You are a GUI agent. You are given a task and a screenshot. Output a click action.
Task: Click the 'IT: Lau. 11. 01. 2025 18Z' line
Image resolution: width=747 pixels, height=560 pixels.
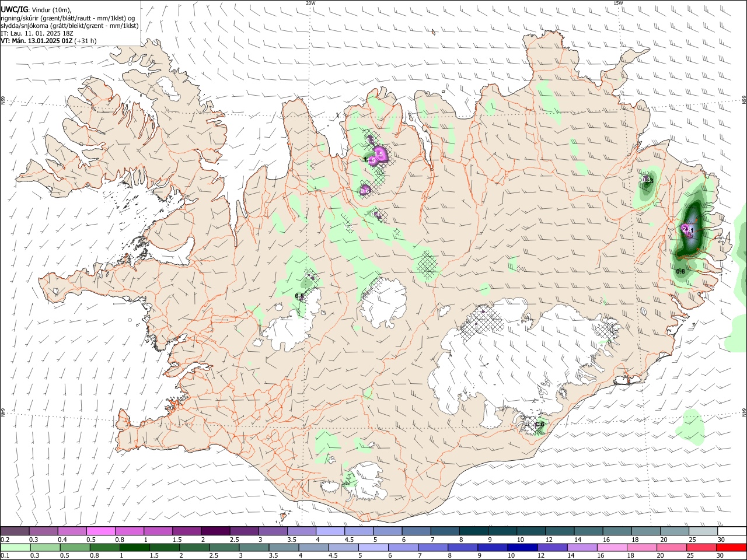click(37, 33)
